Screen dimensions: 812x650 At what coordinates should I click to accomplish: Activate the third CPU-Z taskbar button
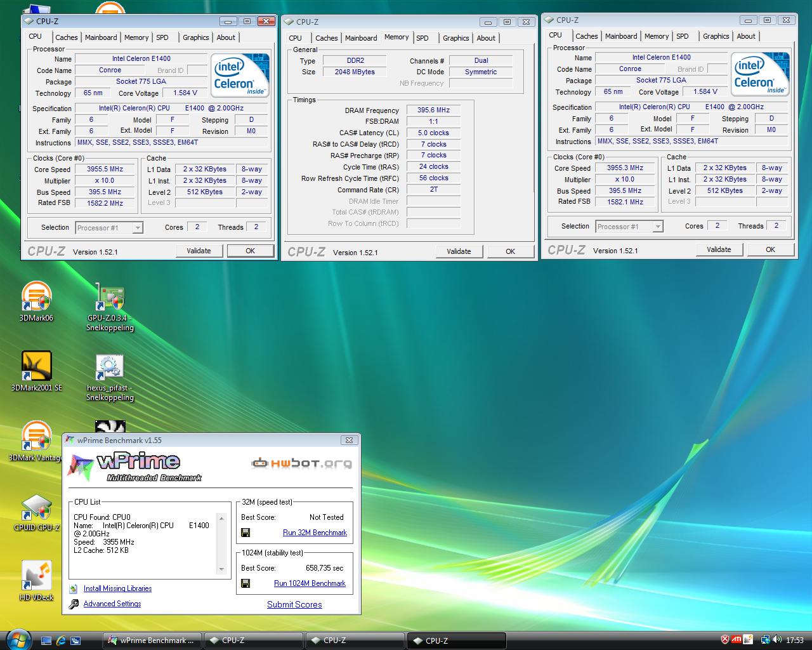(457, 640)
